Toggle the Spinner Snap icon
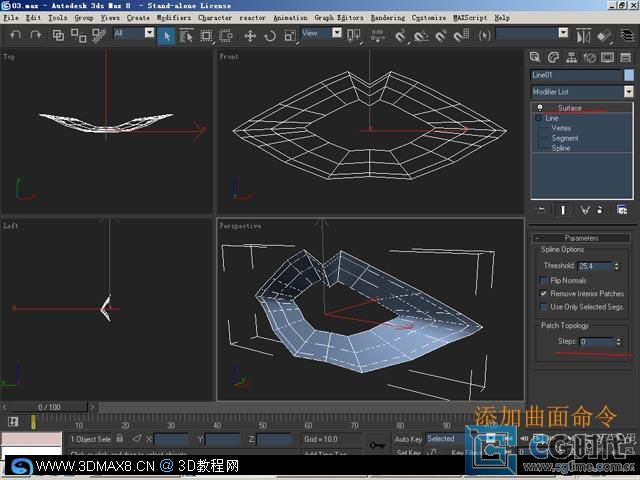This screenshot has height=480, width=640. pyautogui.click(x=461, y=36)
